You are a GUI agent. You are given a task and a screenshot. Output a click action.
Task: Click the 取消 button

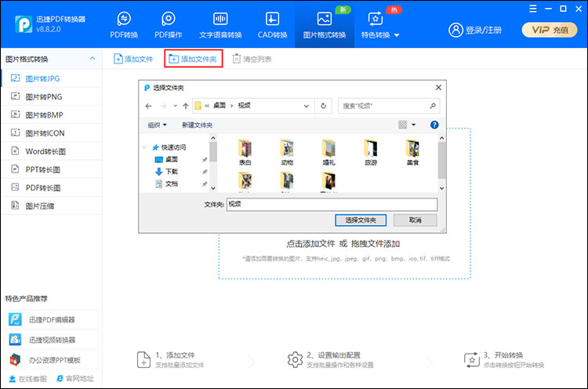coord(415,220)
